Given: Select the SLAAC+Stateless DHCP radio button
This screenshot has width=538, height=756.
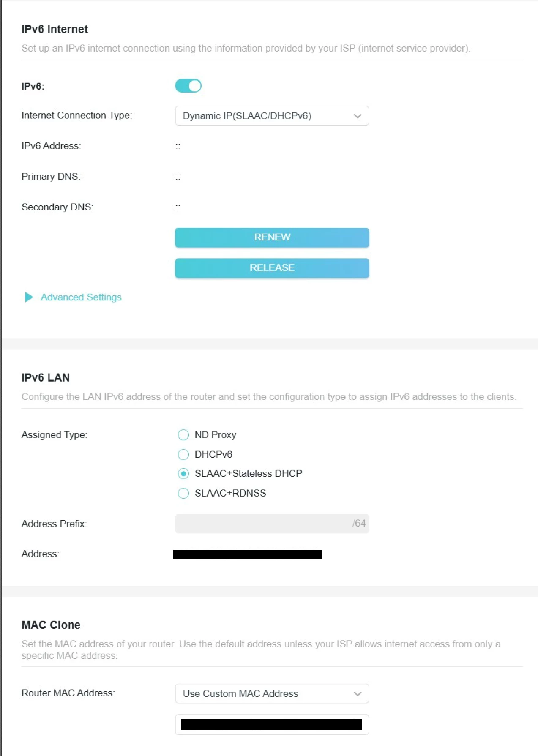Looking at the screenshot, I should 183,474.
